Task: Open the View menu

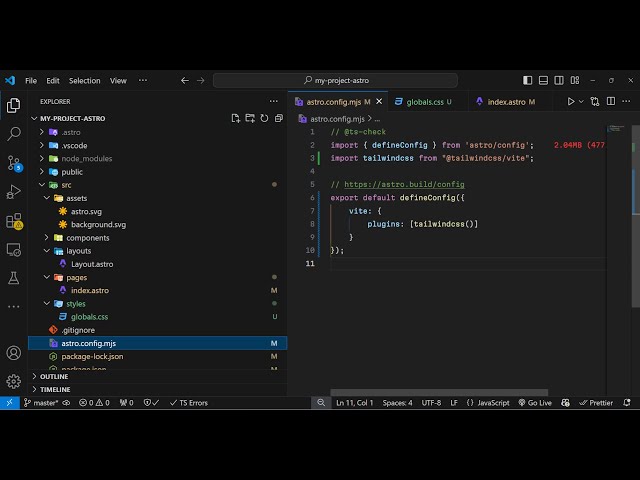Action: tap(118, 80)
